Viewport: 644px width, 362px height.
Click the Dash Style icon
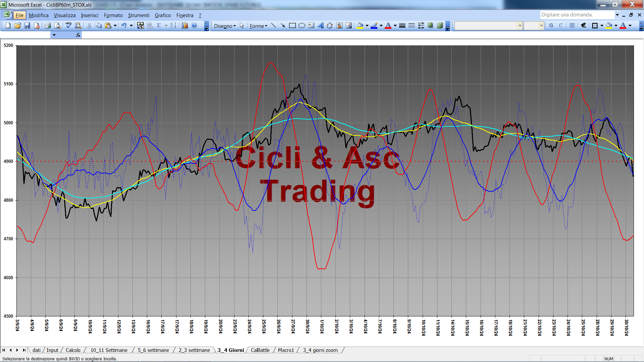tap(412, 25)
